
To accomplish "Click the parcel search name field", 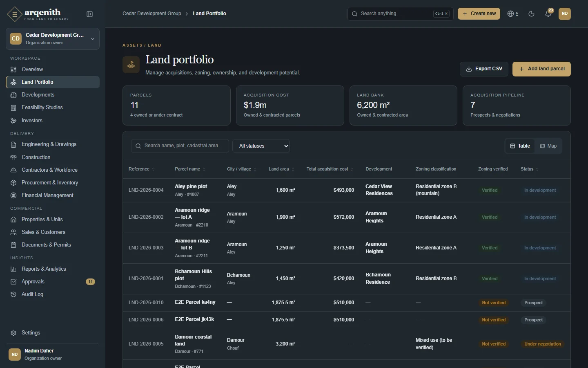I will [180, 146].
